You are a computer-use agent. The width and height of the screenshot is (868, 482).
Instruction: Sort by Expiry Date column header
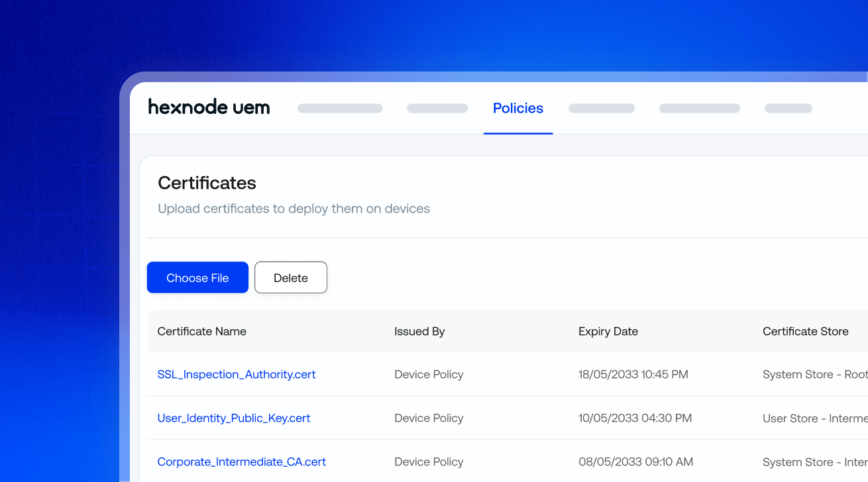pos(608,332)
